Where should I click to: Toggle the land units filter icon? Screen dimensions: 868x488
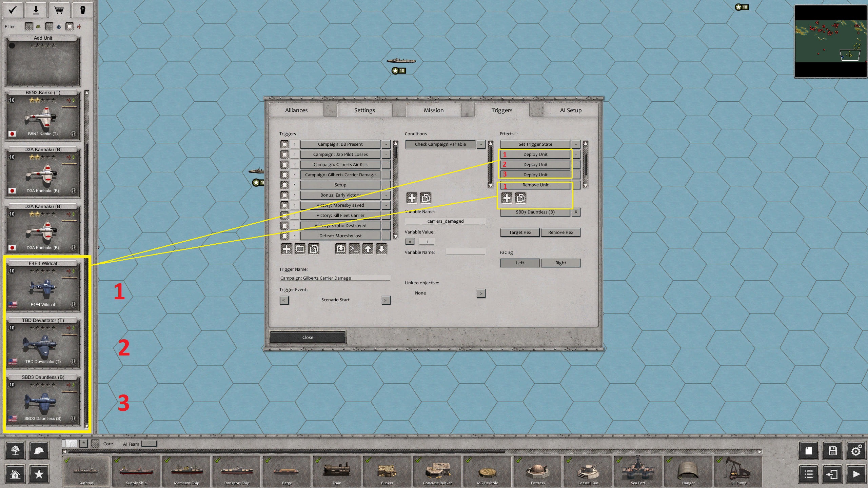tap(29, 26)
